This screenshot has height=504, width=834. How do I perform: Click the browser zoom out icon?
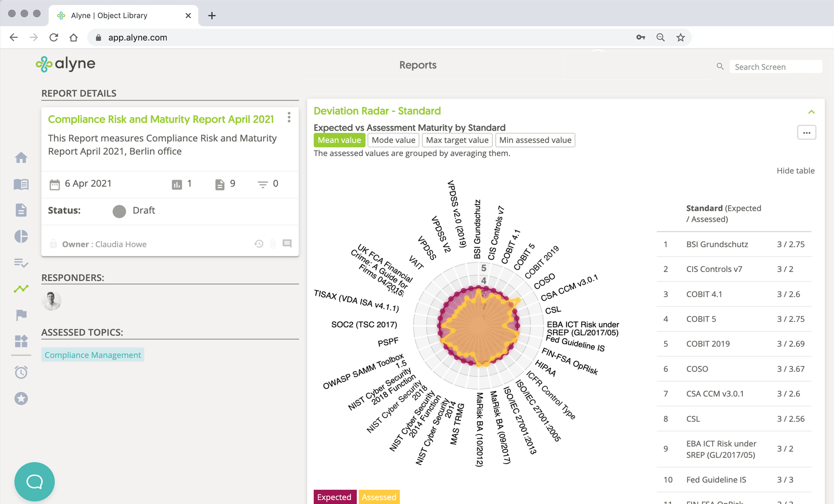660,37
